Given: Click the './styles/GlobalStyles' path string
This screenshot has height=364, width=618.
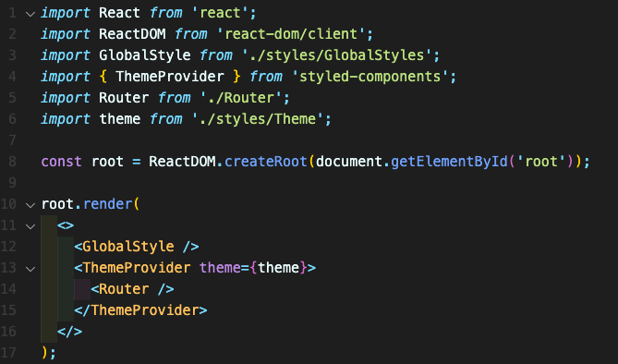Looking at the screenshot, I should 336,55.
